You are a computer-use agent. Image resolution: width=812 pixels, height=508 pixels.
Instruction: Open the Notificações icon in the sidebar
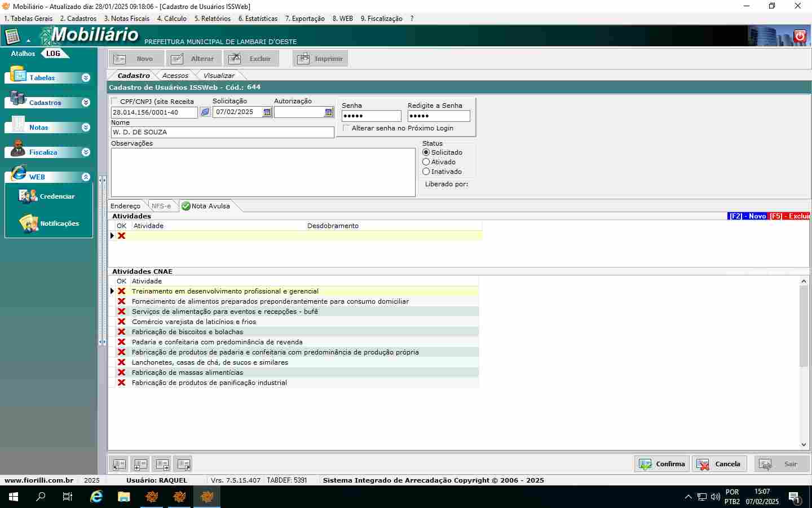tap(28, 224)
